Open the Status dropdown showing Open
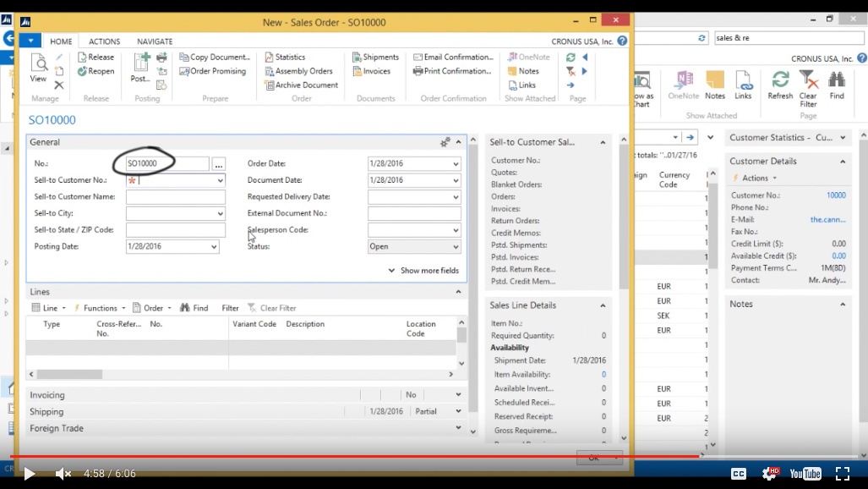Image resolution: width=868 pixels, height=489 pixels. coord(456,247)
